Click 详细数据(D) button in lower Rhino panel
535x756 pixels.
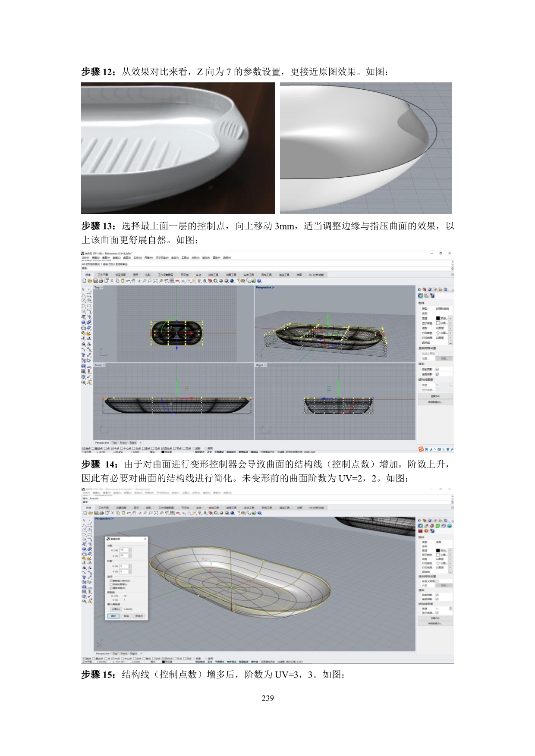[x=435, y=623]
